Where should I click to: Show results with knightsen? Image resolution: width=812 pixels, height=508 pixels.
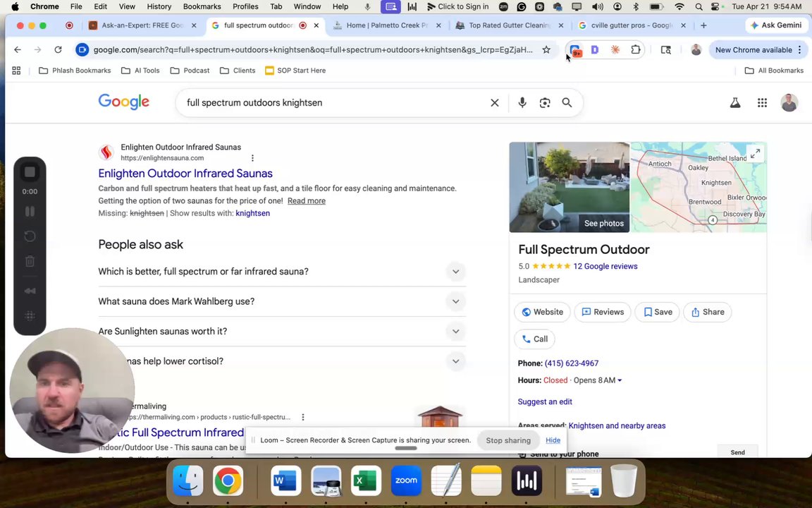tap(253, 213)
